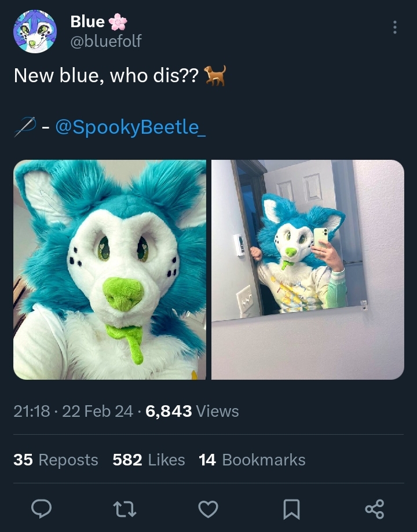Open the close-up fursuit head photo
The width and height of the screenshot is (417, 532).
pos(109,269)
